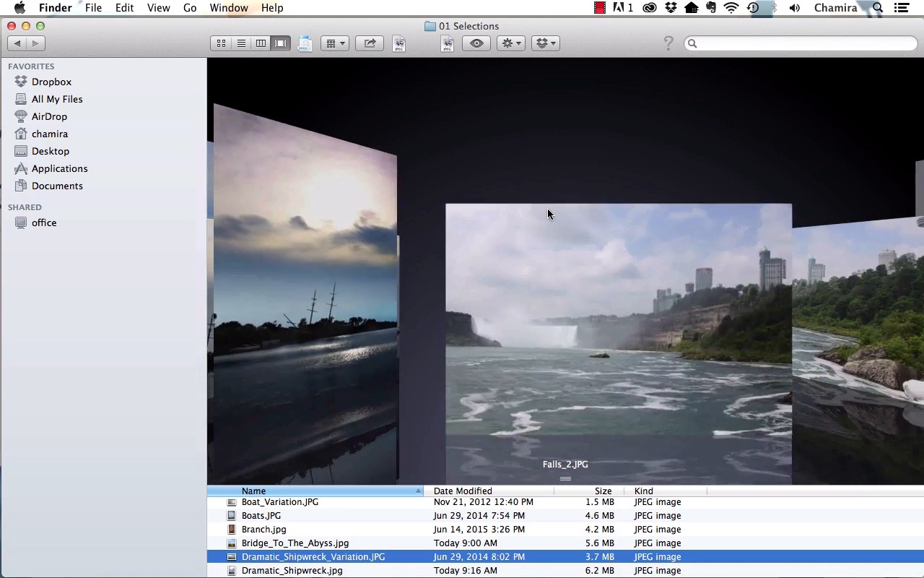The height and width of the screenshot is (578, 924).
Task: Open the Wi-Fi menu bar icon
Action: (731, 8)
